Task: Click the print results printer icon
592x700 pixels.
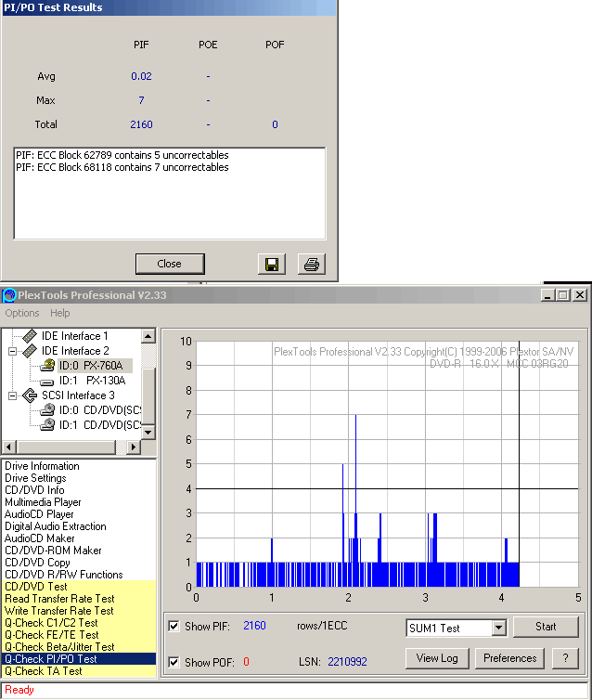Action: 312,265
